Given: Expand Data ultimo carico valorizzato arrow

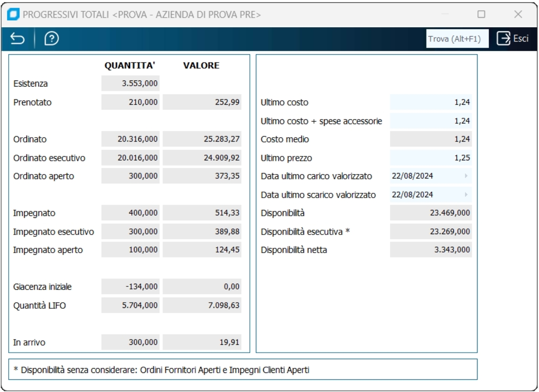Looking at the screenshot, I should (466, 176).
